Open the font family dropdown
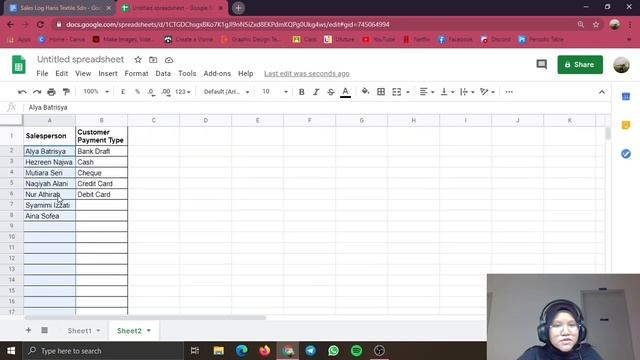This screenshot has width=640, height=360. tap(227, 92)
